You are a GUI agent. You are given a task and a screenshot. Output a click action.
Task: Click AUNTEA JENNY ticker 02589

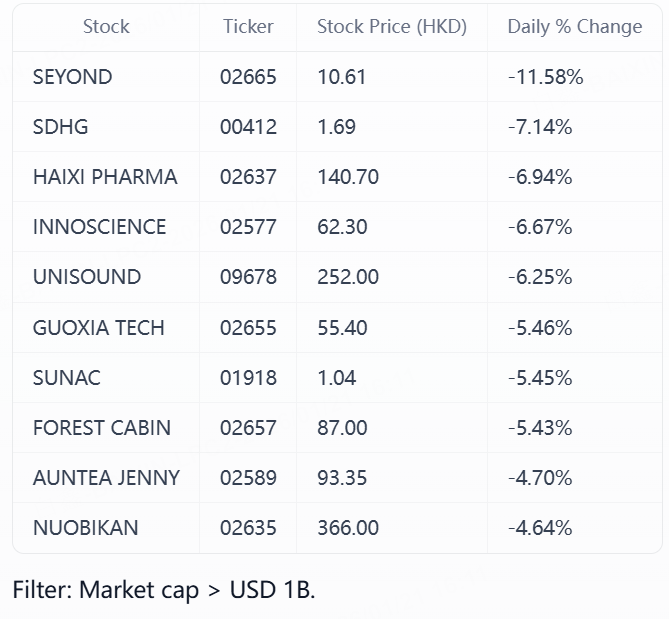pyautogui.click(x=249, y=478)
